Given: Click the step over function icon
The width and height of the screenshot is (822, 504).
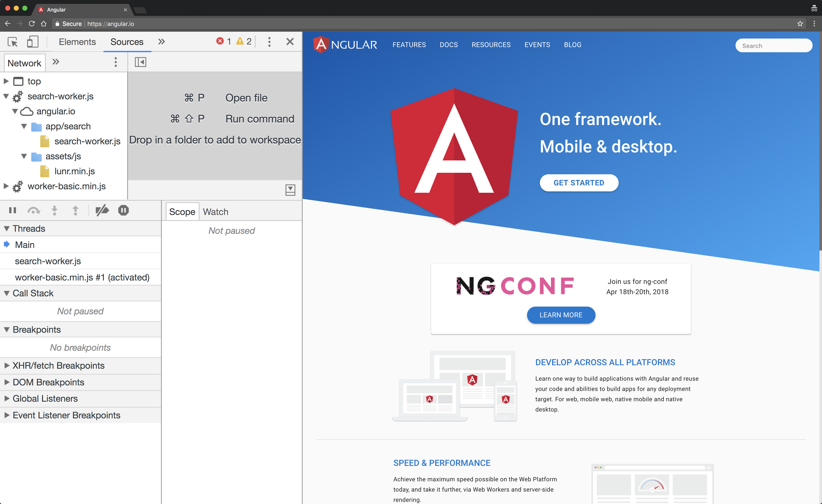Looking at the screenshot, I should (x=34, y=210).
